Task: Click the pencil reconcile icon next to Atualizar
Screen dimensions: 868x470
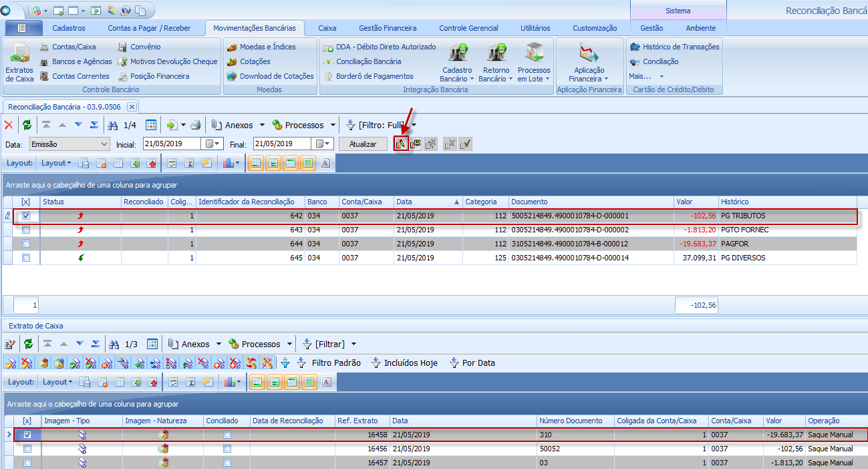Action: click(x=401, y=144)
